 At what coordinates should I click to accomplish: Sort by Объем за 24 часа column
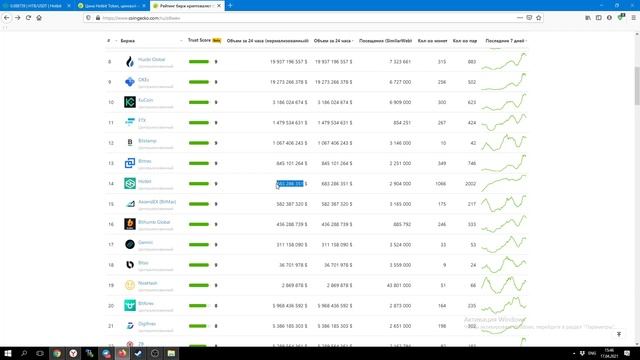[x=333, y=41]
